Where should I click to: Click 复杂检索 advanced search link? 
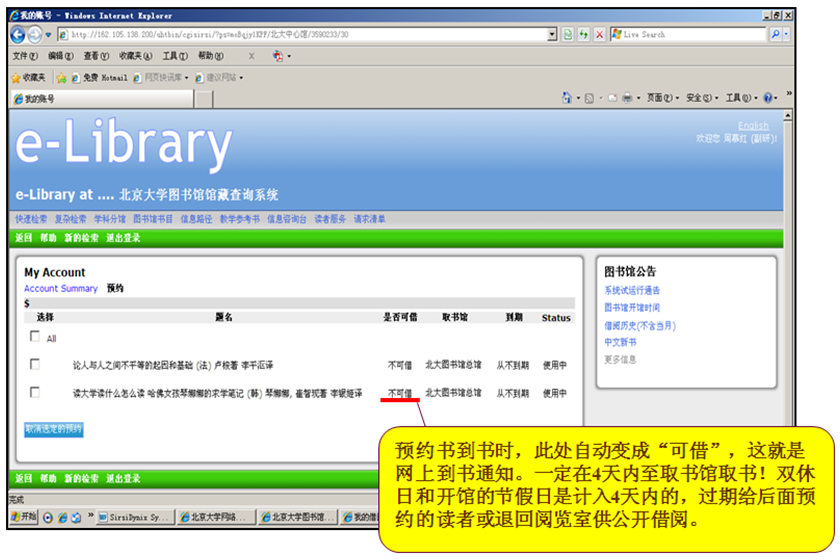[70, 219]
